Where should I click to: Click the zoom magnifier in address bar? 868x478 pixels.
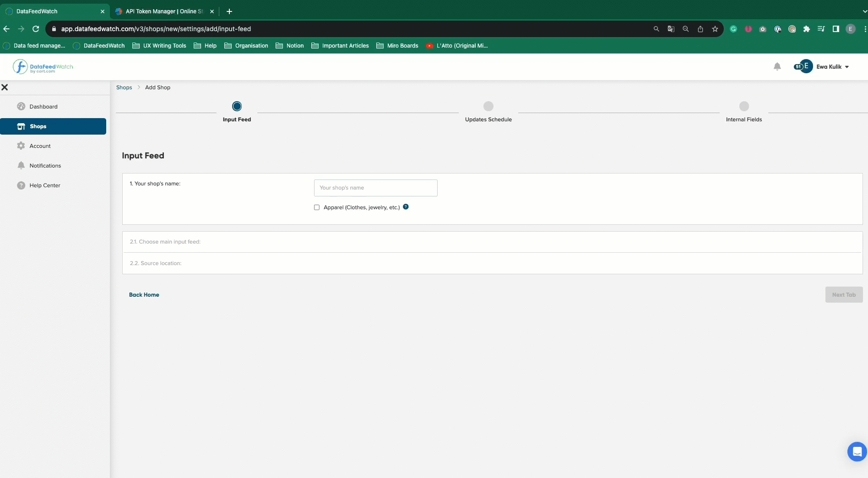(686, 29)
